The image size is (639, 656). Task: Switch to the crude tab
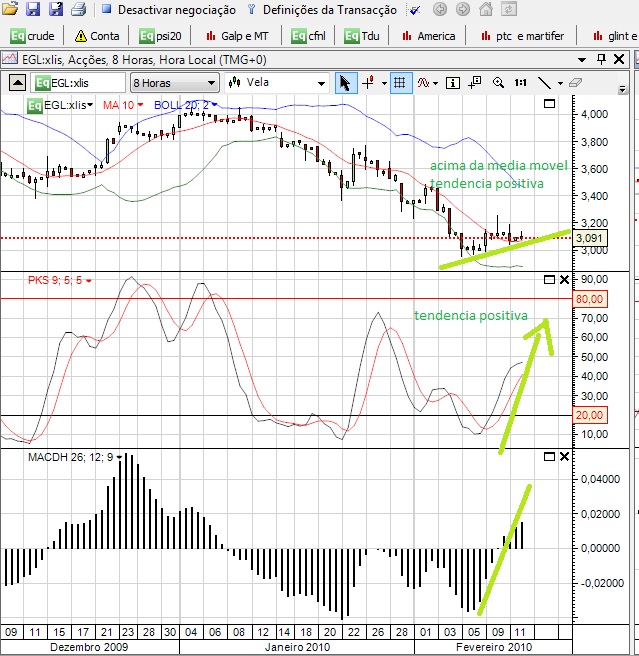(32, 36)
